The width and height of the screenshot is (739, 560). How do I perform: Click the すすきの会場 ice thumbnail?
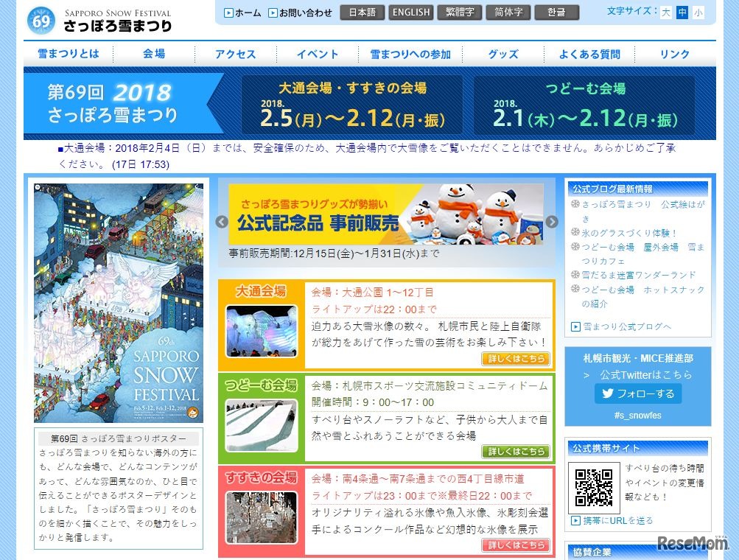coord(262,517)
